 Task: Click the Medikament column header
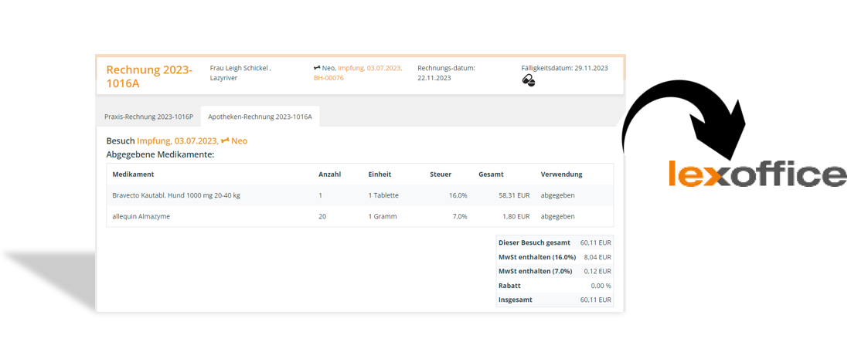point(133,174)
